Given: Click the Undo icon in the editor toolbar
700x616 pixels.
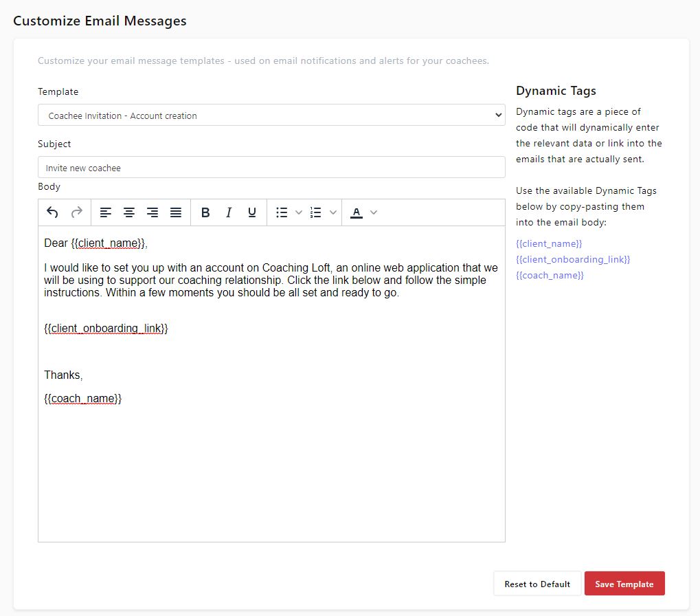Looking at the screenshot, I should pos(52,212).
